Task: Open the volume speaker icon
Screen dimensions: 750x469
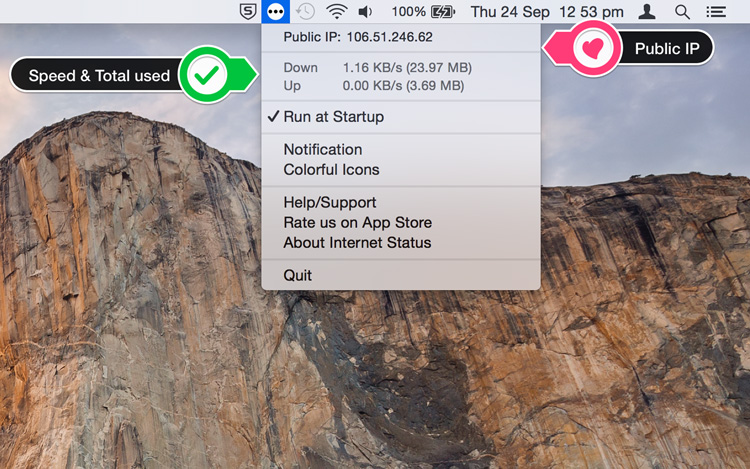Action: tap(365, 12)
